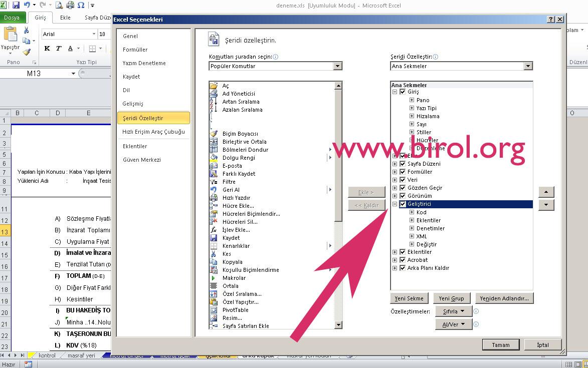Toggle Bold K formatting button

[x=47, y=48]
